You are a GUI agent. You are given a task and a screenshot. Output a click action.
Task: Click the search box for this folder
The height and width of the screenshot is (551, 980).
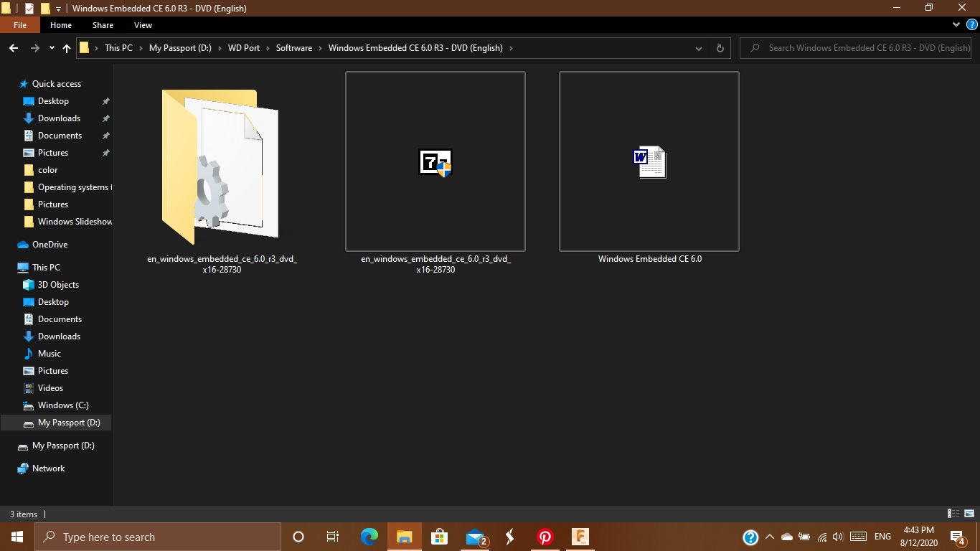click(x=857, y=48)
